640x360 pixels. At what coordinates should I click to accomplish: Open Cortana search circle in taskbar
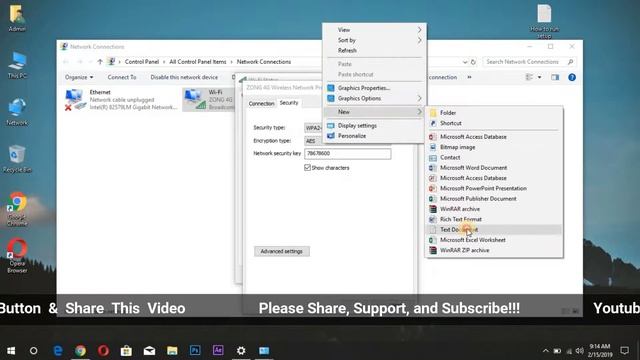pos(33,351)
